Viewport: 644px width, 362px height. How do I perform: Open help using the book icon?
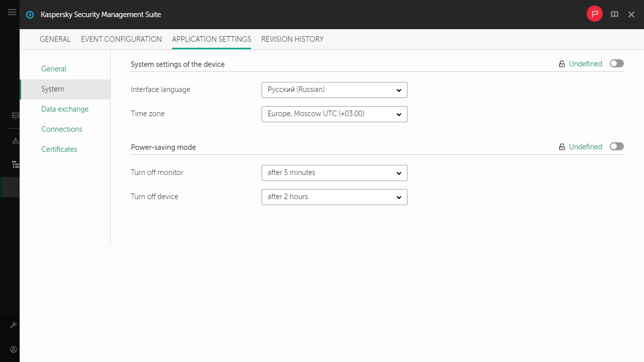click(x=614, y=14)
